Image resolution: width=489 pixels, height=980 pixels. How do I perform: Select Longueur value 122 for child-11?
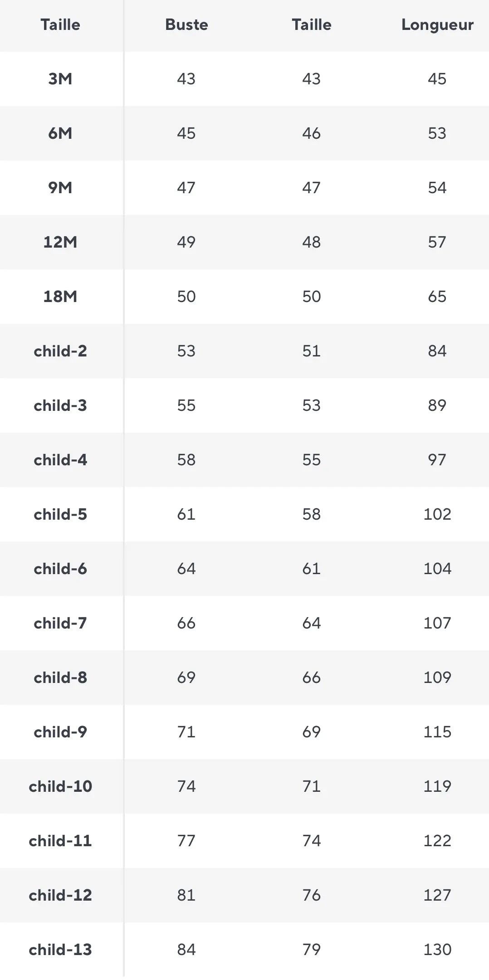pos(437,841)
